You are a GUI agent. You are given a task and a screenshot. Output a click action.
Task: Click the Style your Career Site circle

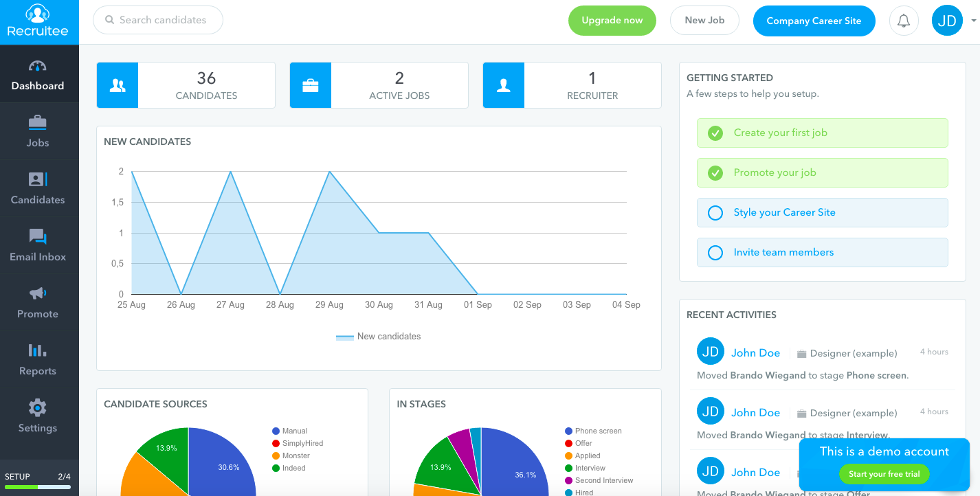point(715,213)
